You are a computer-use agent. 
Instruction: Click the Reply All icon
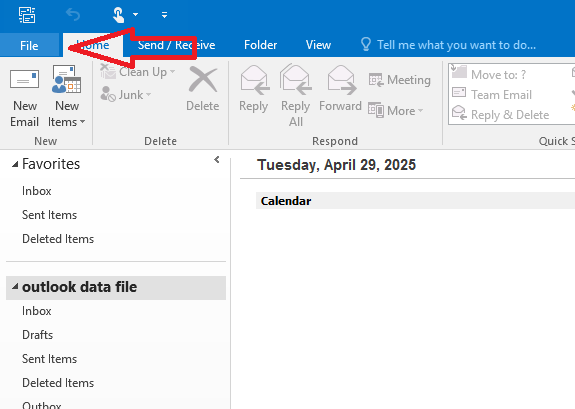click(x=296, y=79)
